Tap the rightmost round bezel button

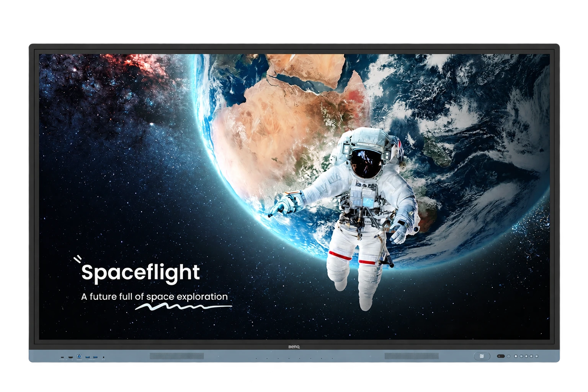click(x=537, y=356)
